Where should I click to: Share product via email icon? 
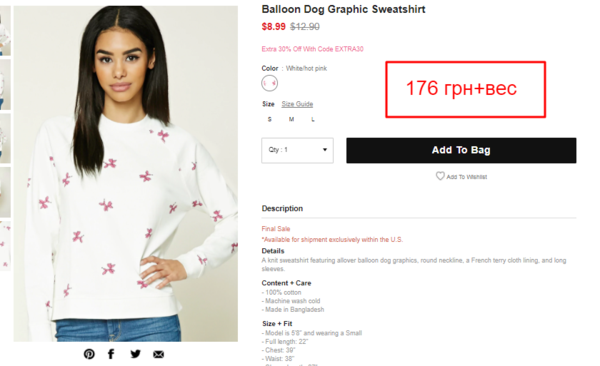(x=158, y=355)
